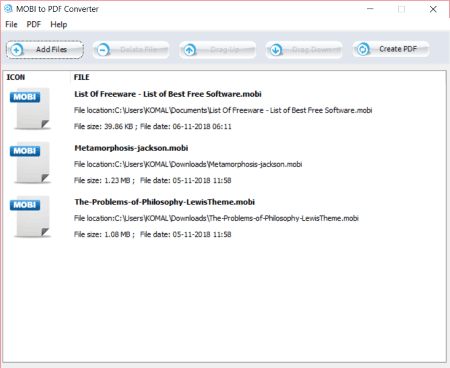Click the Drag Up arrow icon

(190, 50)
